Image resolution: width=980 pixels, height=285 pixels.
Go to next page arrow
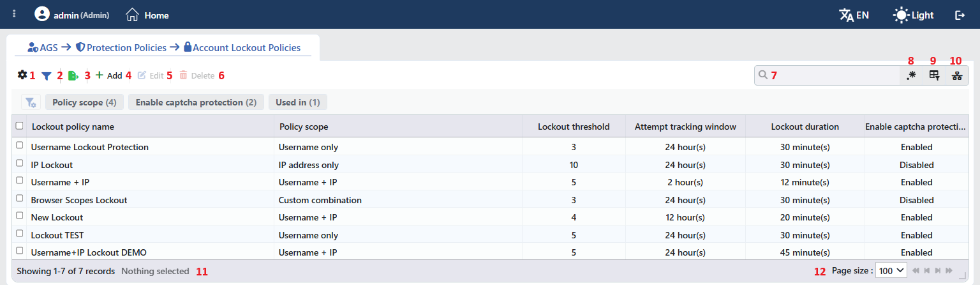coord(938,271)
